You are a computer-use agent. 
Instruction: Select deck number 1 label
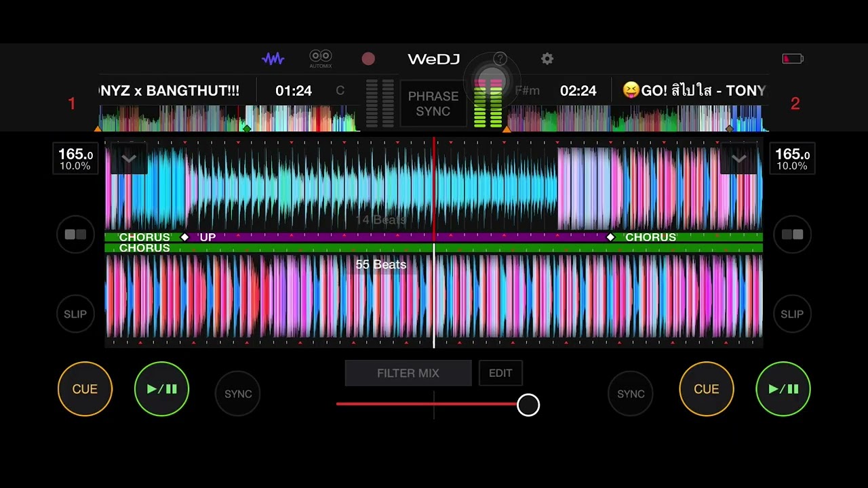tap(72, 104)
